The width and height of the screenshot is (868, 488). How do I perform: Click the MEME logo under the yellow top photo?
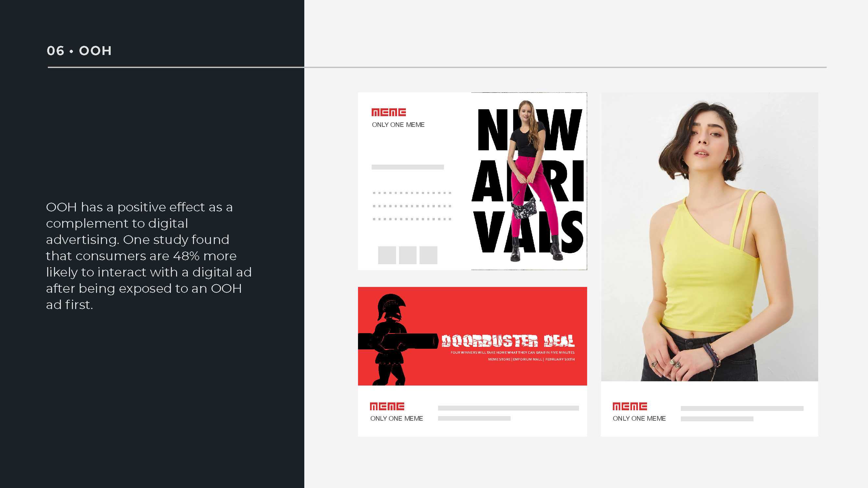click(x=629, y=406)
